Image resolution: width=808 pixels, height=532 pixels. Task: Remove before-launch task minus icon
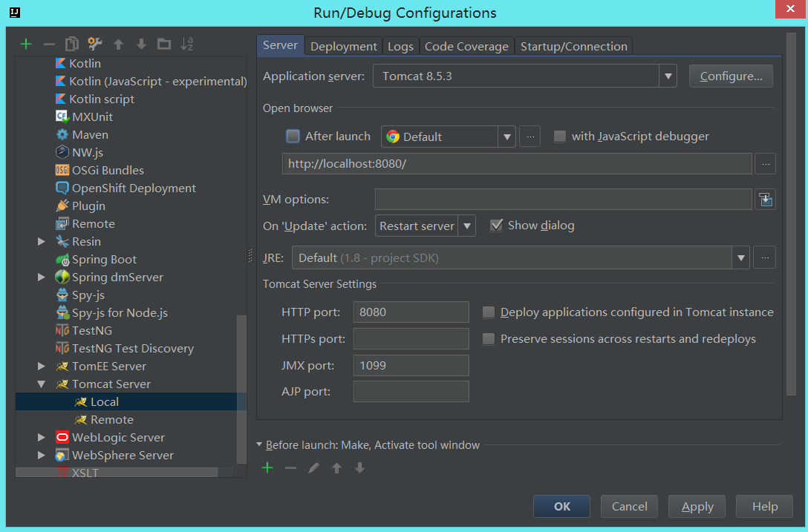290,467
